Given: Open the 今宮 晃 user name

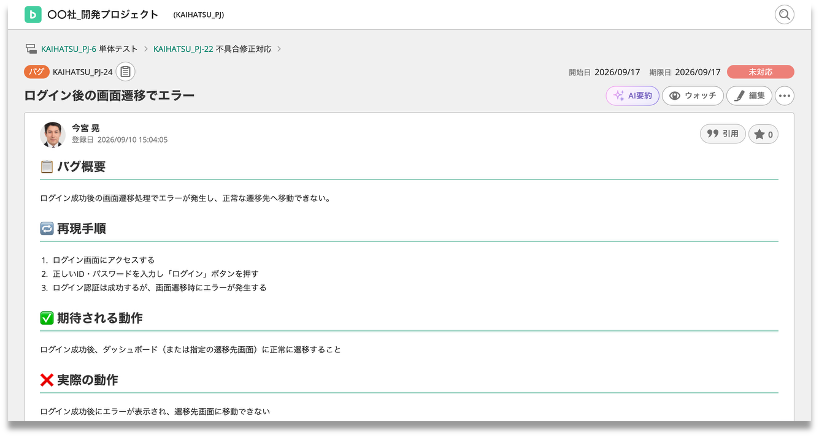Looking at the screenshot, I should pos(86,128).
